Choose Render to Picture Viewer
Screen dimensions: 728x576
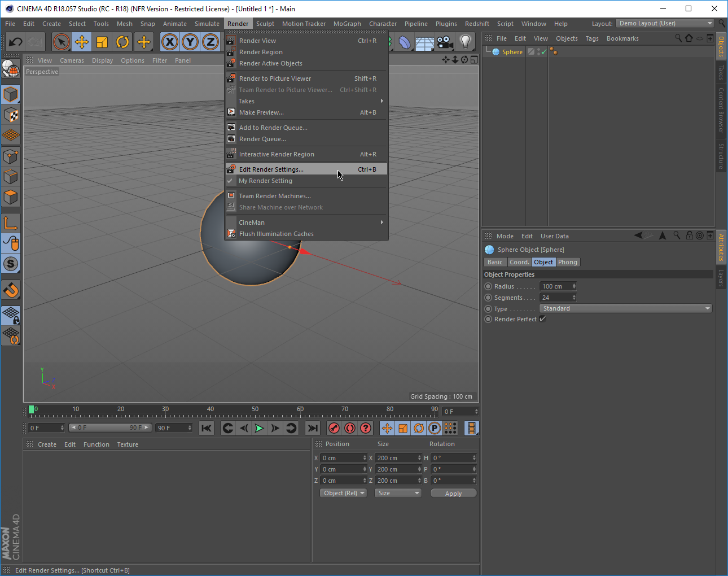click(306, 78)
